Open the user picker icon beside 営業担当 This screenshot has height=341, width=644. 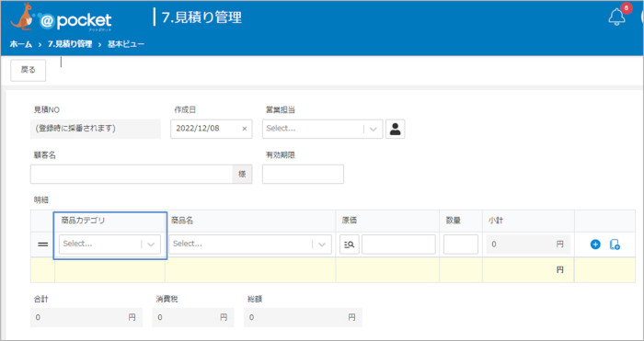tap(395, 129)
